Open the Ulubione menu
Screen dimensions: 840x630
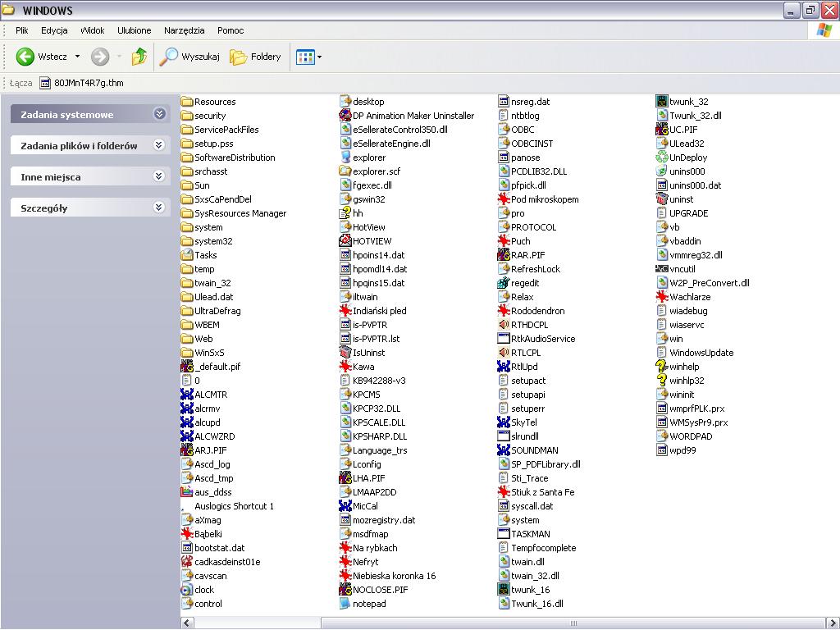click(134, 30)
